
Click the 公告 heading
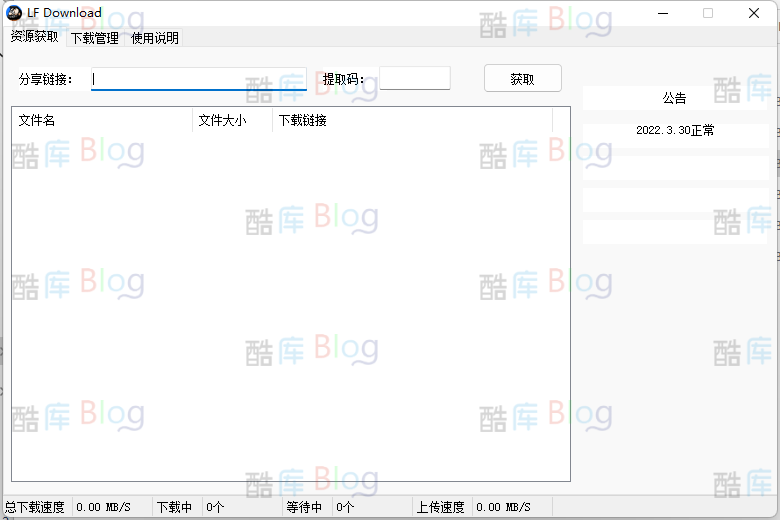(675, 98)
